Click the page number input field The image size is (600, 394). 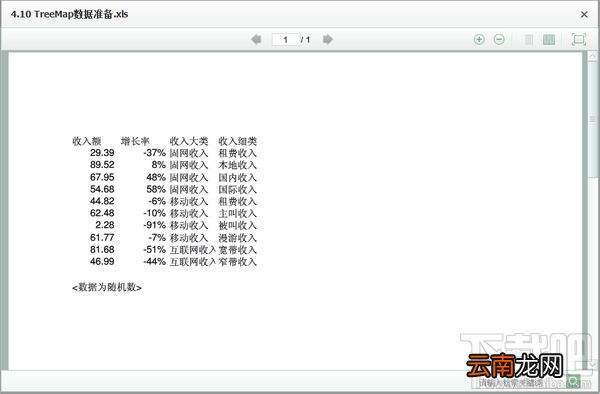click(x=285, y=39)
